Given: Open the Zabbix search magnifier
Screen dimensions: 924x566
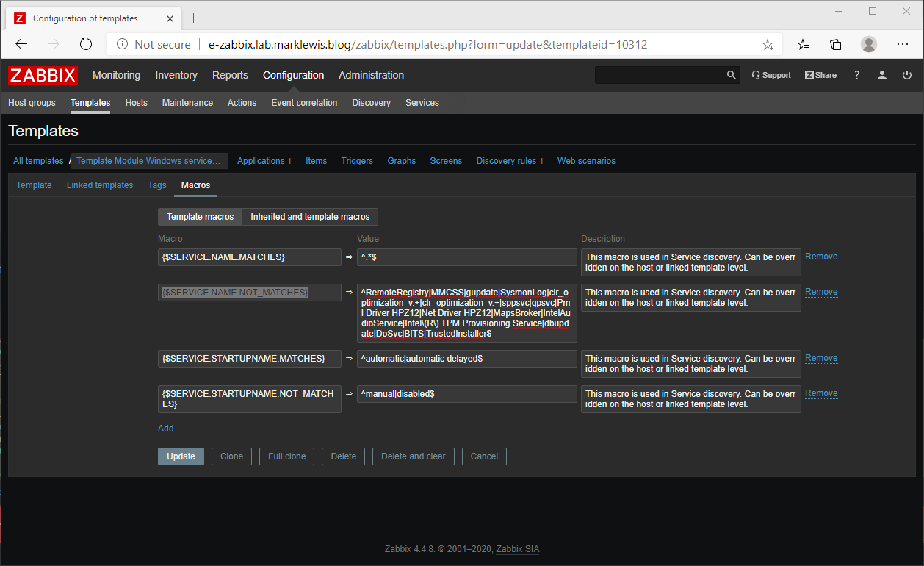Looking at the screenshot, I should coord(731,75).
